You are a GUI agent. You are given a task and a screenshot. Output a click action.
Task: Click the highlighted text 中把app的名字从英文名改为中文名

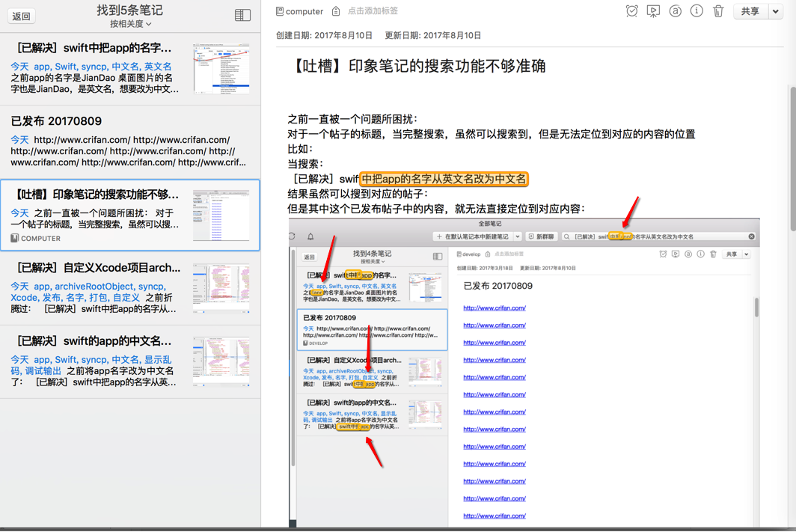(444, 179)
